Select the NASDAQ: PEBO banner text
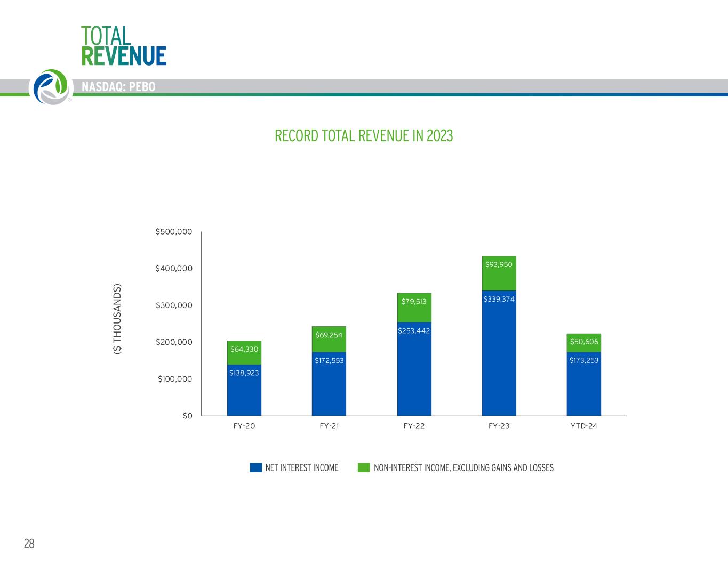 pos(118,87)
